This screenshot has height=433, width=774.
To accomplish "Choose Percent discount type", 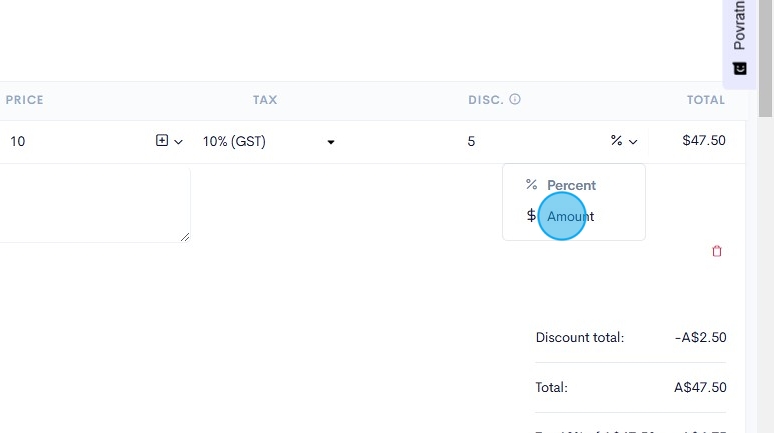I will [x=571, y=185].
